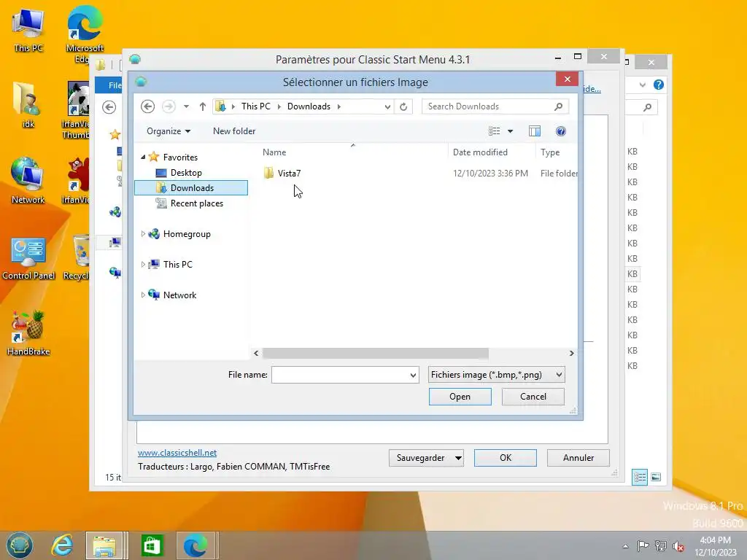Expand the address bar history dropdown
747x560 pixels.
388,106
